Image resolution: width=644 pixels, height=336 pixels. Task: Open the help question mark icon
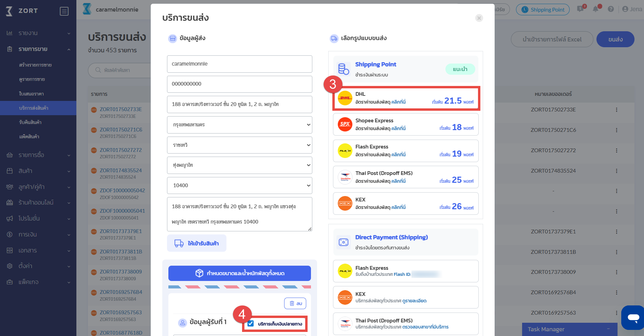coord(611,9)
